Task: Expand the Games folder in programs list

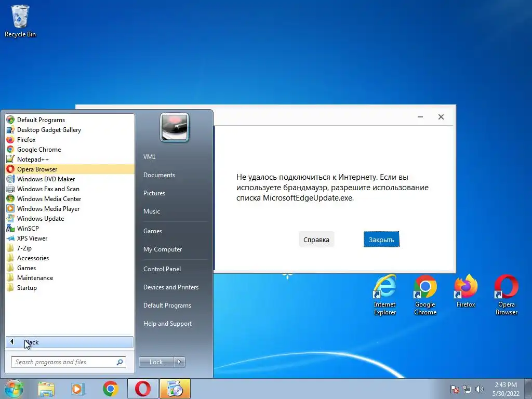Action: 70,268
